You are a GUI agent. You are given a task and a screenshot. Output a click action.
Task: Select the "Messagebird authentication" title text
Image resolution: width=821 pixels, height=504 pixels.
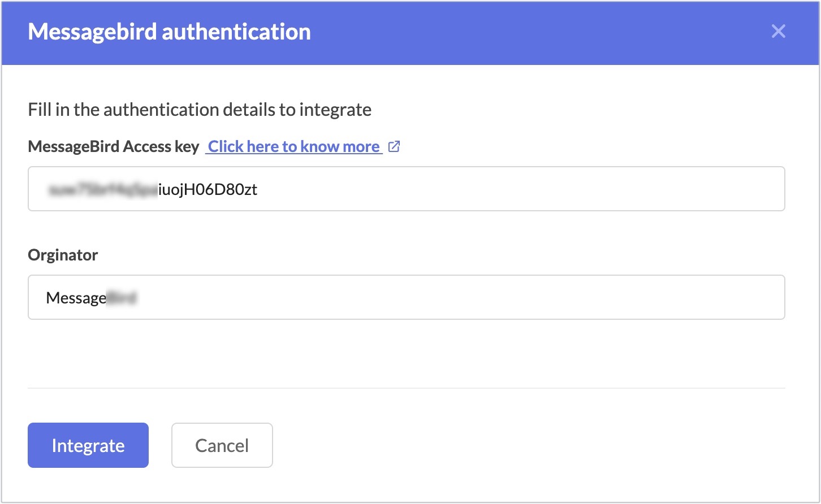pyautogui.click(x=169, y=32)
